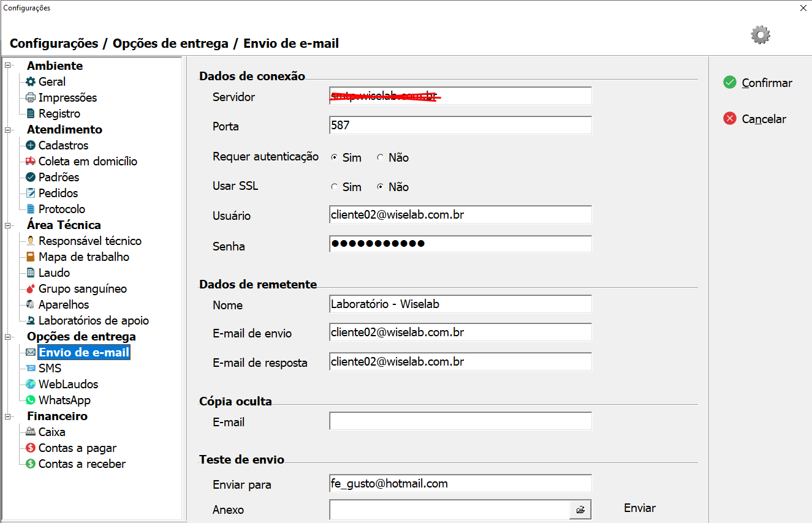Viewport: 812px width, 523px height.
Task: Click the Coleta em domicílio ambulance icon
Action: (x=31, y=161)
